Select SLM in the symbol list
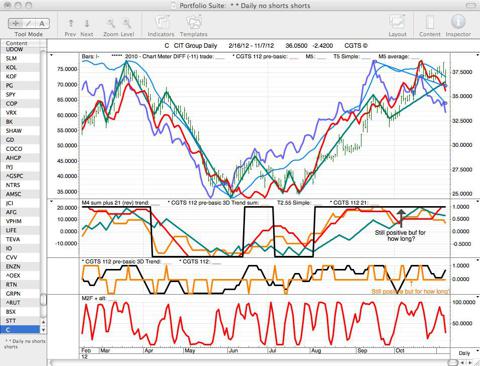The width and height of the screenshot is (480, 366). [21, 58]
